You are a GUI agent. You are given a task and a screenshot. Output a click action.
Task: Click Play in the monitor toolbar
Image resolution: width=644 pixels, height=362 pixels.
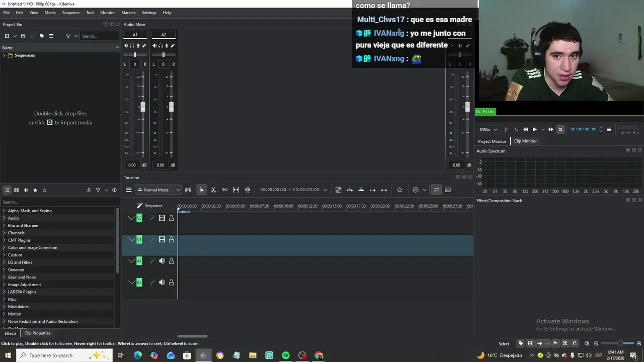click(x=535, y=129)
